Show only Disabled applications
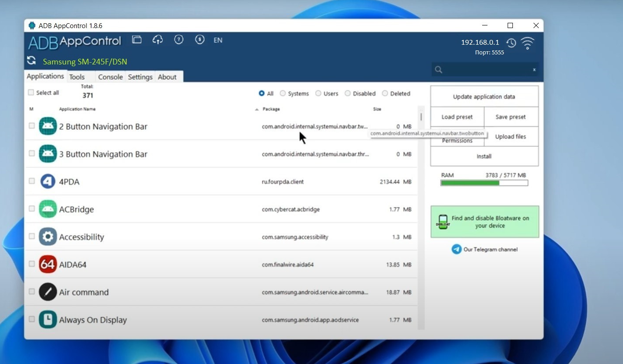The width and height of the screenshot is (623, 364). click(347, 93)
